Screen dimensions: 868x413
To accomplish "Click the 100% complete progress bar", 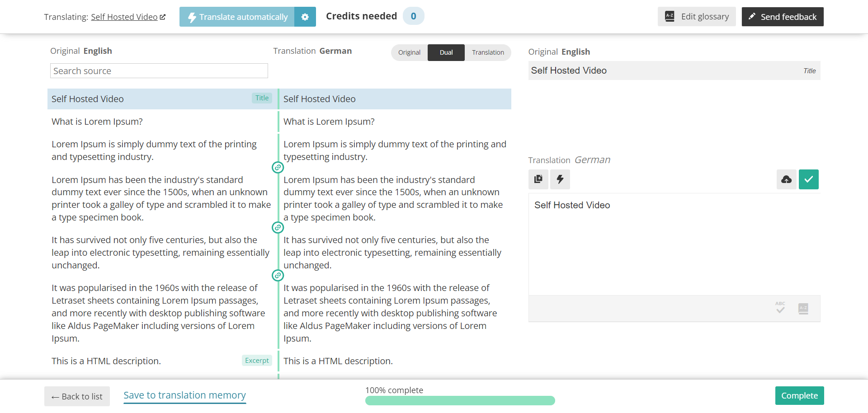I will coord(460,400).
